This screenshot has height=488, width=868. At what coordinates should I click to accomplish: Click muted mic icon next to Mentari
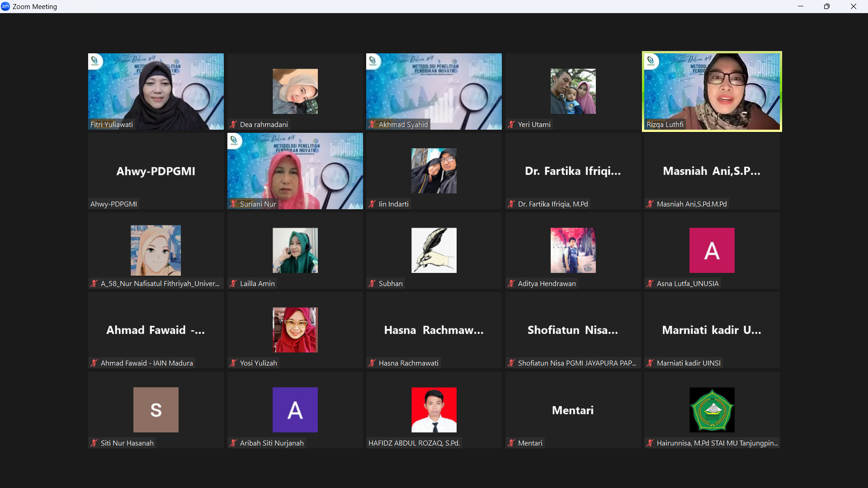[511, 443]
